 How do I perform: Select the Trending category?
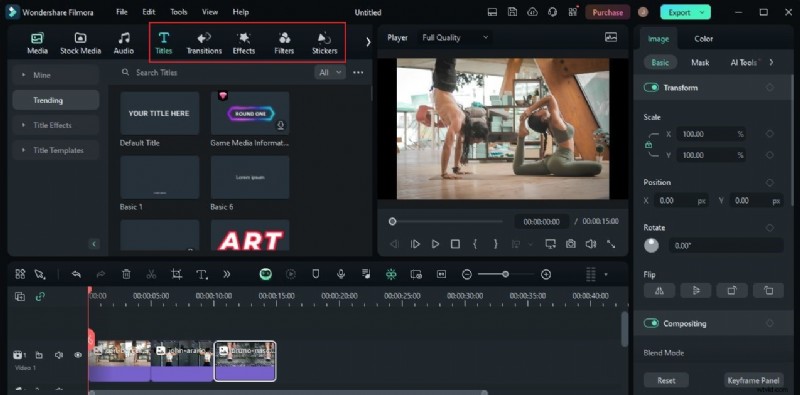click(56, 100)
